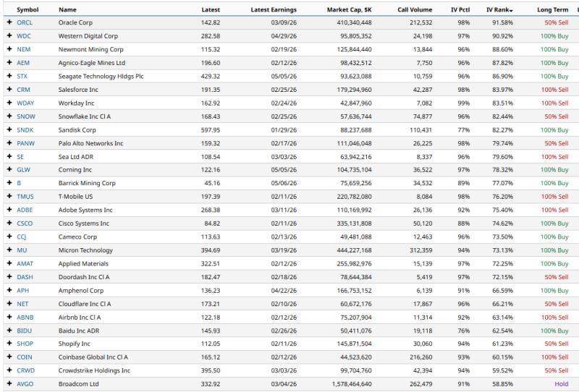
Task: Click the plus icon next to MU
Action: (x=9, y=250)
